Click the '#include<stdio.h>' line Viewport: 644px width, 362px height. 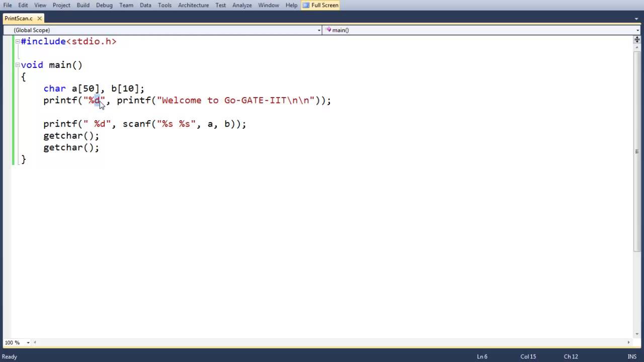tap(68, 41)
